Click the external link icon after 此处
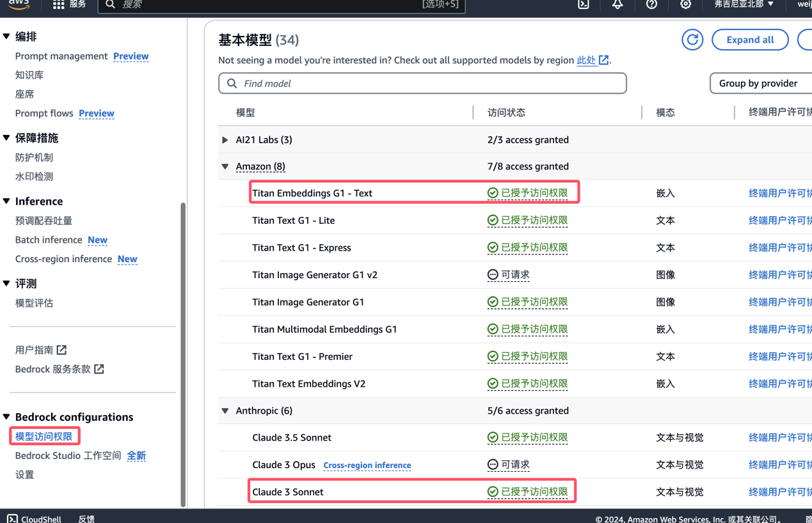This screenshot has width=812, height=523. click(x=603, y=60)
